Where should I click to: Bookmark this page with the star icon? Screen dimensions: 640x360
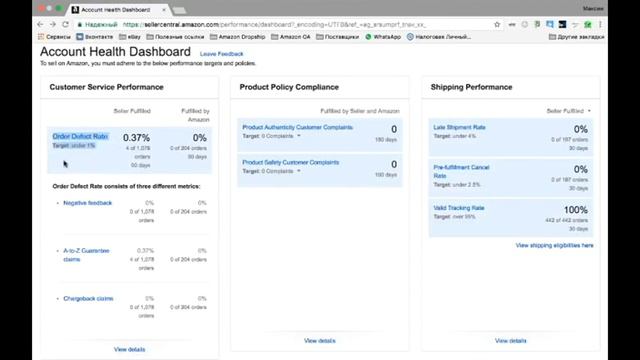click(497, 24)
